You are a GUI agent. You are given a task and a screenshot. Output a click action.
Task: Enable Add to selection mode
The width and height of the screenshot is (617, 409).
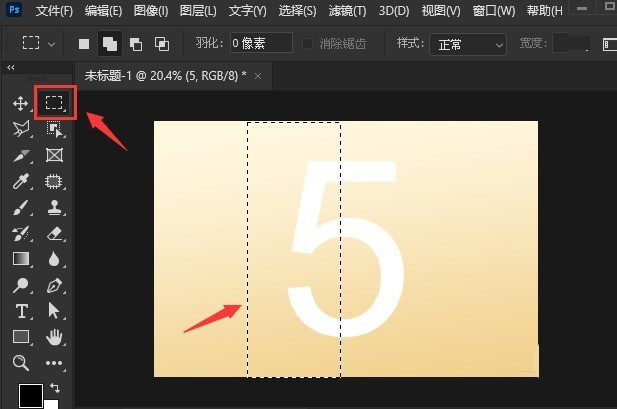[110, 44]
